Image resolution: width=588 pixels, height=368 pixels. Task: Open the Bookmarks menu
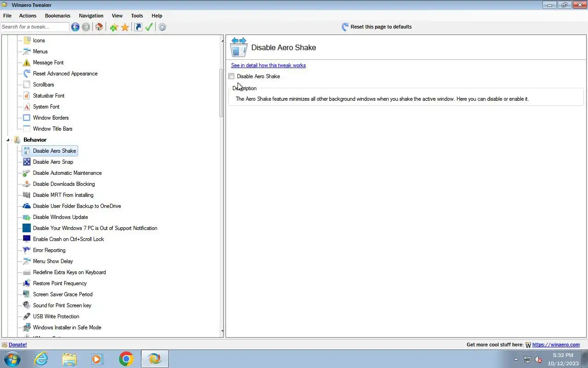[57, 16]
